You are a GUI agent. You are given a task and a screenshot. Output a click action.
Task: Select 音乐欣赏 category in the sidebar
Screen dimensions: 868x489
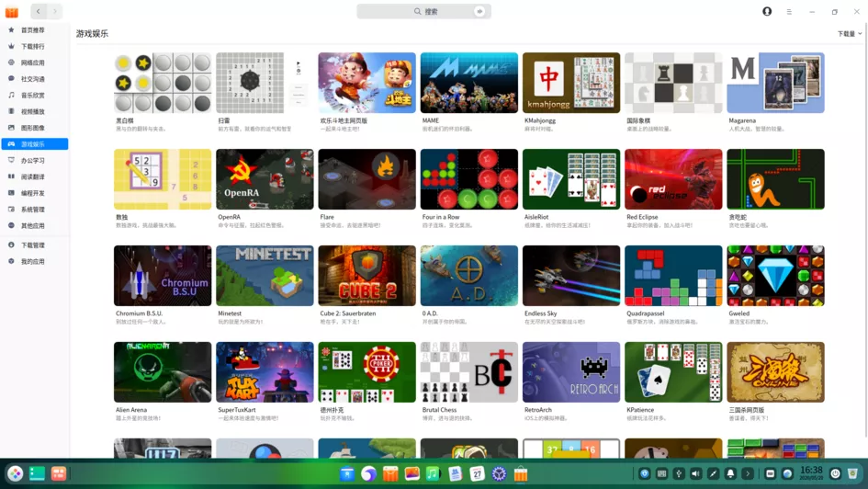tap(34, 96)
